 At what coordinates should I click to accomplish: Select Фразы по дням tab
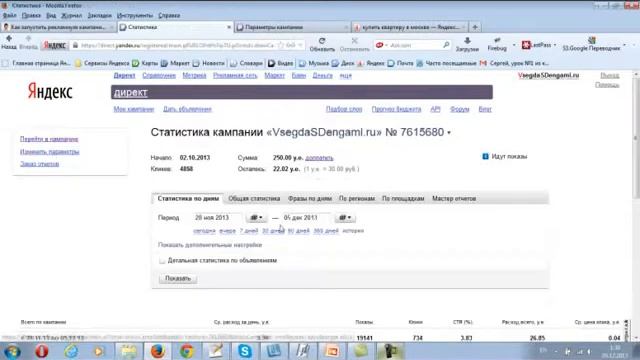310,199
